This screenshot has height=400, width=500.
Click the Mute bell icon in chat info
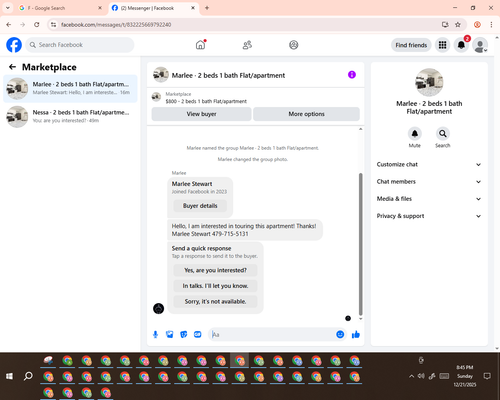(415, 134)
